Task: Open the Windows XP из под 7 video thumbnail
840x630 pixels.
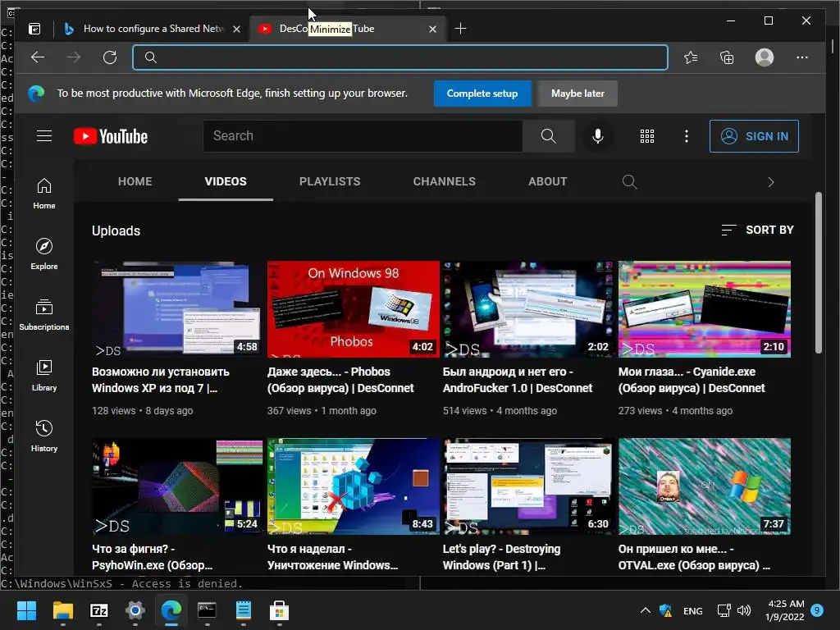Action: [x=177, y=309]
